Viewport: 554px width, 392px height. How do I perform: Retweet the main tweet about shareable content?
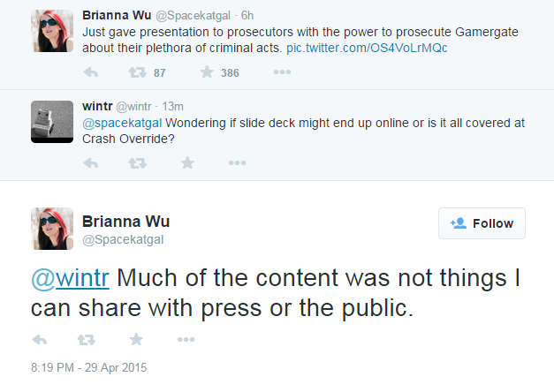(87, 339)
